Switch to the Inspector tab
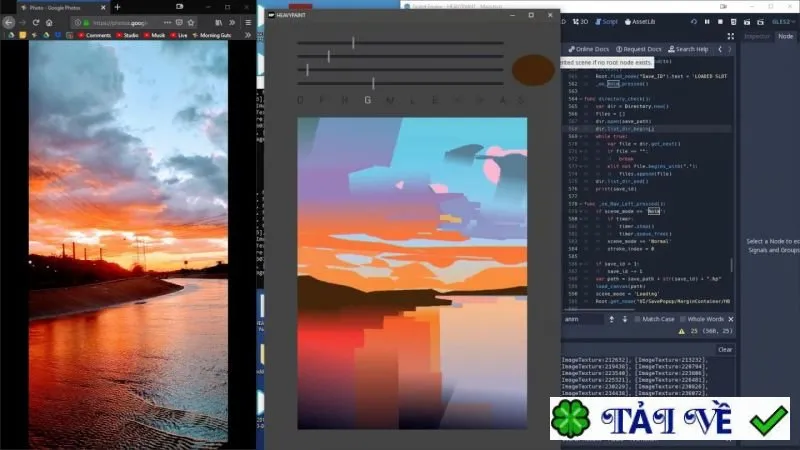Viewport: 800px width, 450px height. pos(757,36)
